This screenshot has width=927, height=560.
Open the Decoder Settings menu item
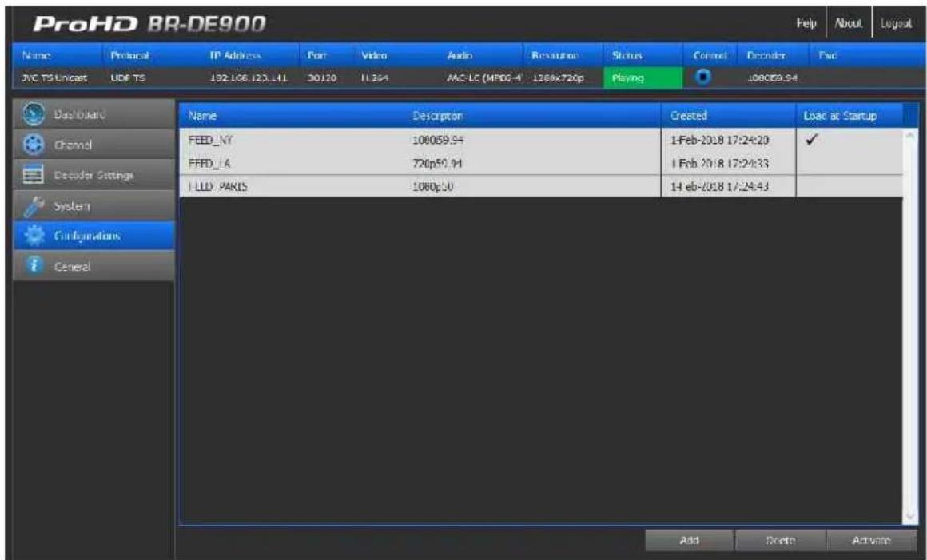pyautogui.click(x=94, y=175)
